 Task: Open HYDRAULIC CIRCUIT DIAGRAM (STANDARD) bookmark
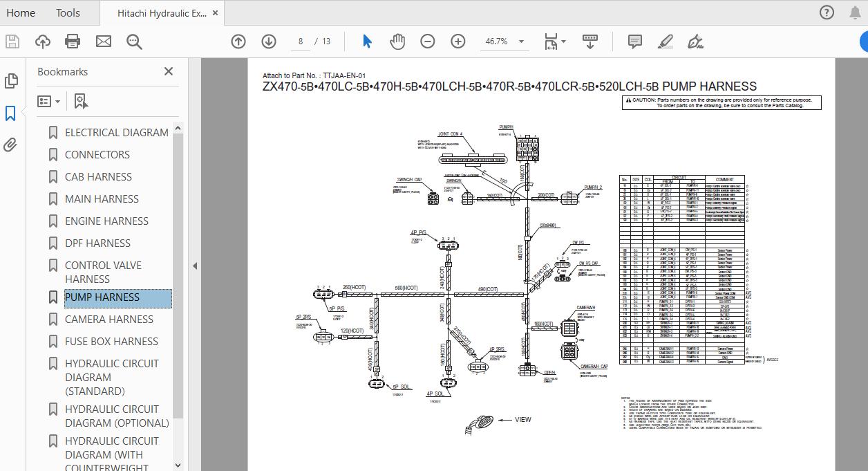[112, 377]
